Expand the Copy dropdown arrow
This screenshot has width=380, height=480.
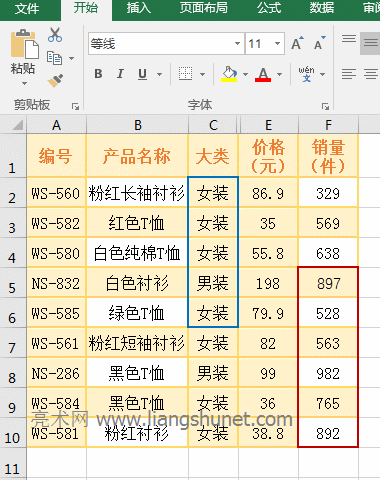(x=71, y=58)
